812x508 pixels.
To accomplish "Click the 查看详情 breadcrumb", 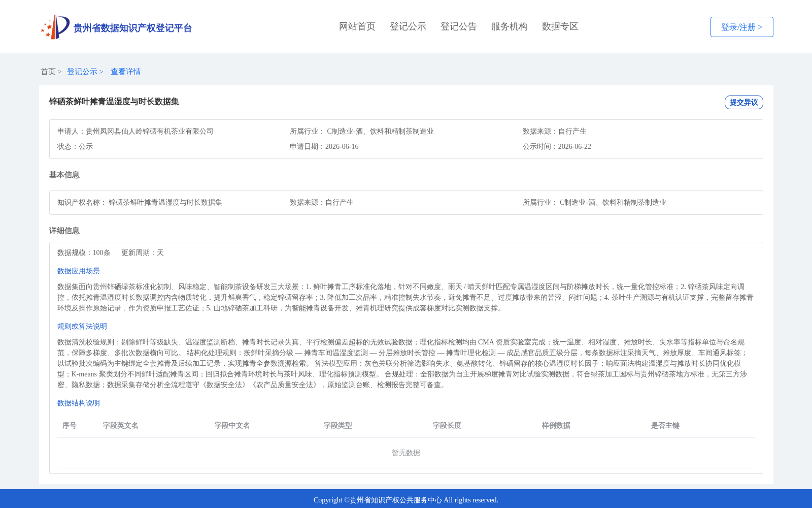I will point(126,72).
